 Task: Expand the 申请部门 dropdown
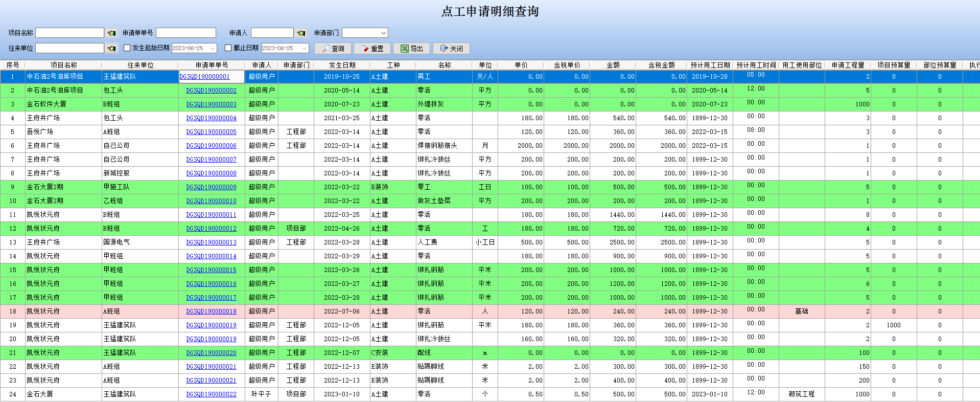pos(384,33)
